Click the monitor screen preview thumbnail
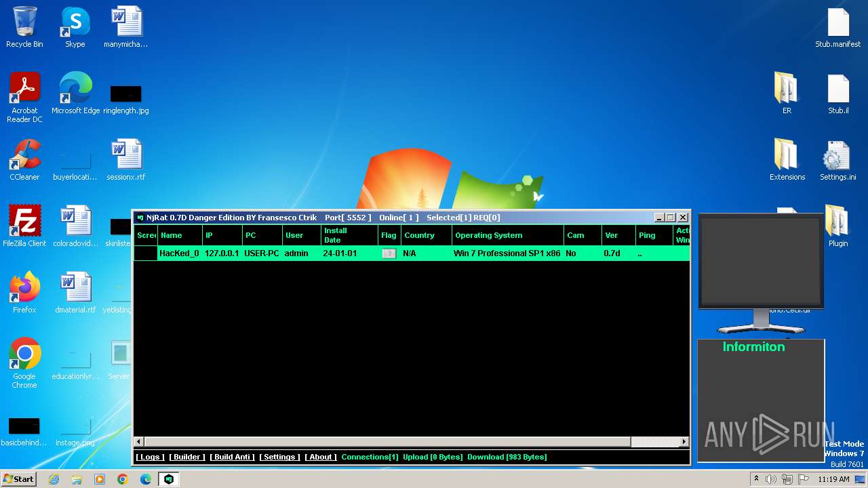 [x=761, y=261]
